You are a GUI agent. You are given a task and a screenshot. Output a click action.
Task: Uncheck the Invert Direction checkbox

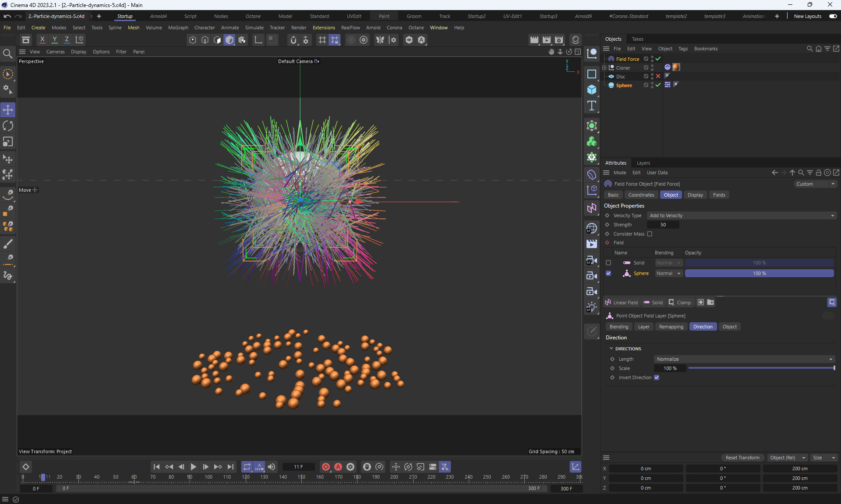click(x=657, y=377)
